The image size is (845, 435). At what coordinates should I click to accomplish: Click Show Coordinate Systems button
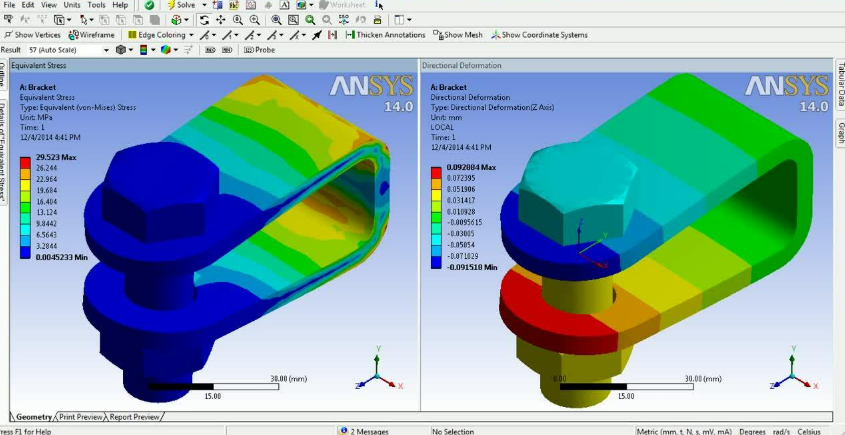[540, 35]
